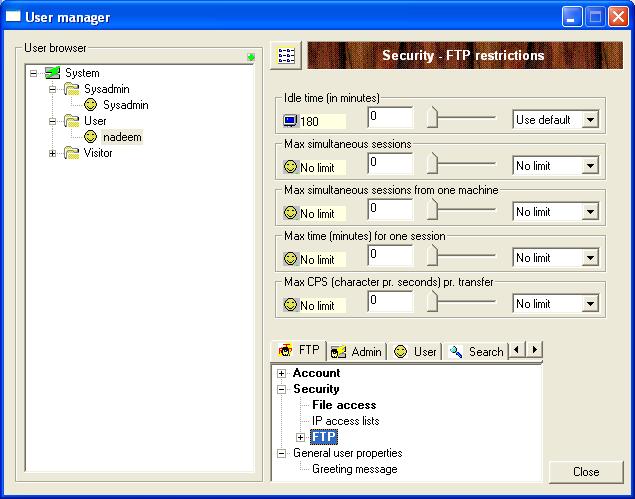Click the Idle time slider handle
This screenshot has height=499, width=635.
(432, 120)
